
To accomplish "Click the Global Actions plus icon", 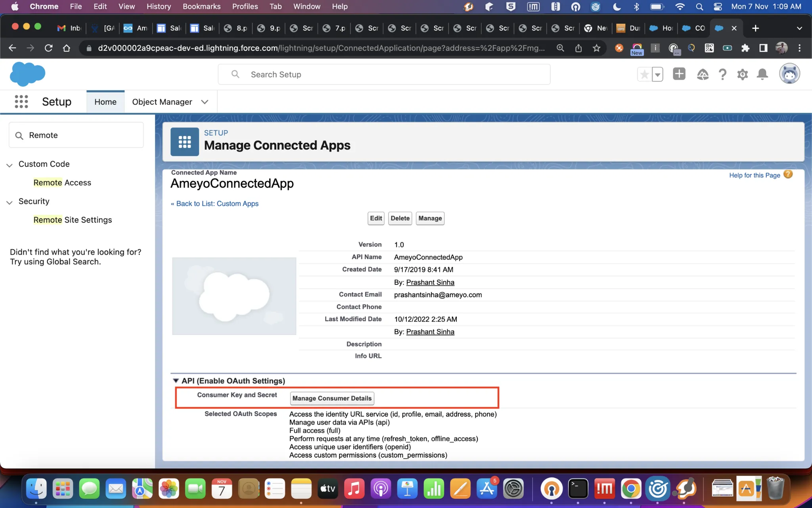I will 679,74.
